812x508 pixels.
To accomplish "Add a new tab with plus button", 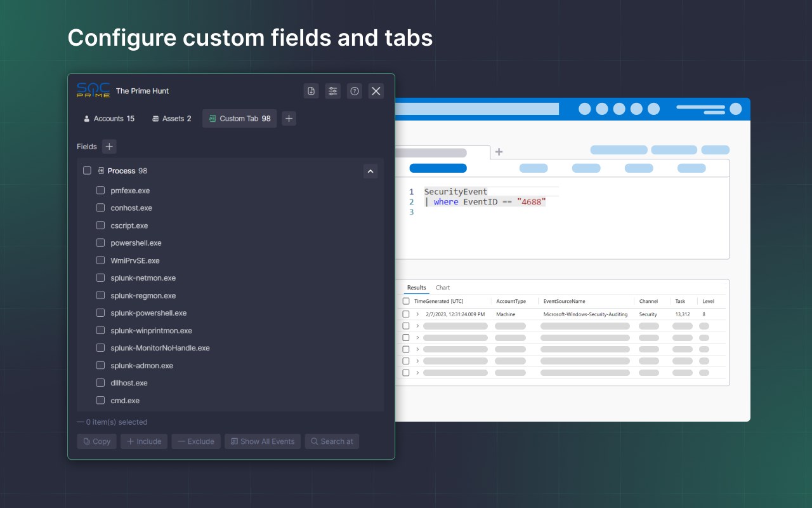I will (x=289, y=119).
